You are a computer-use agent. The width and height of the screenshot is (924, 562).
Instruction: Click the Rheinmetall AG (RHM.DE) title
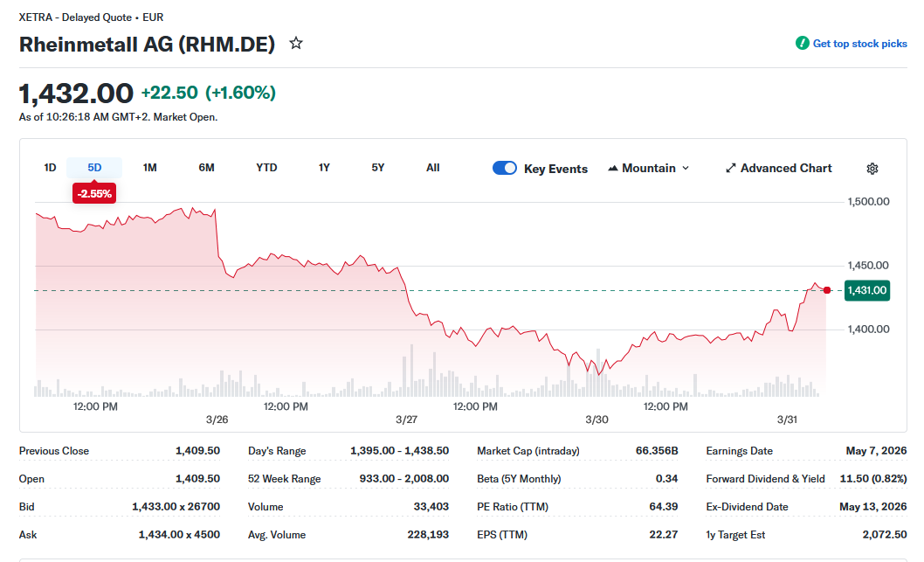pyautogui.click(x=148, y=45)
